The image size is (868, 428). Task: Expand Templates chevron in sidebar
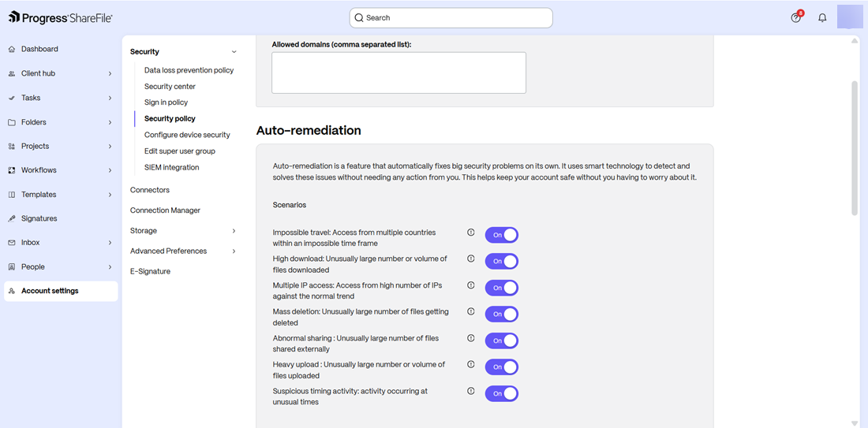[x=110, y=195]
